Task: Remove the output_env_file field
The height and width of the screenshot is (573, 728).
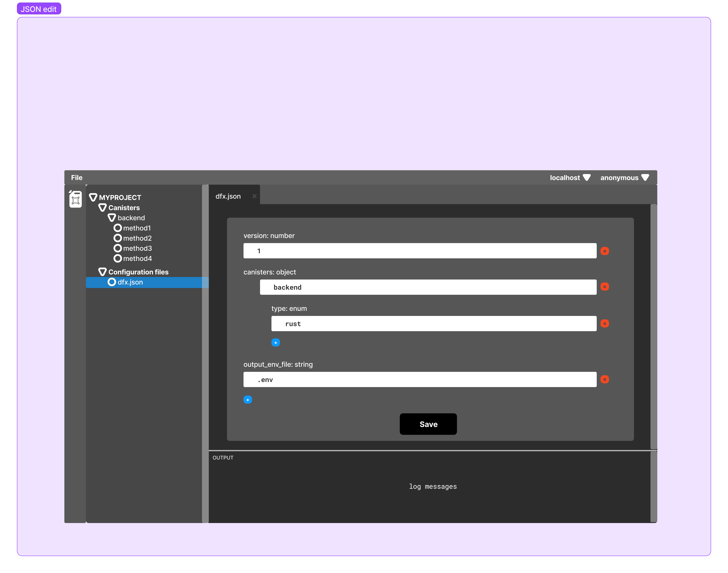Action: (x=605, y=379)
